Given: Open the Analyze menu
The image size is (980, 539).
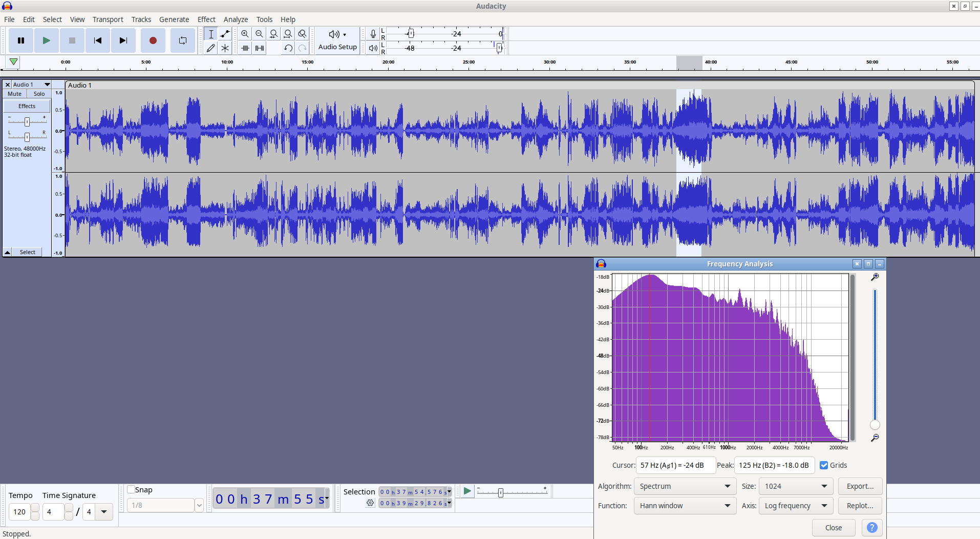Looking at the screenshot, I should click(x=236, y=19).
